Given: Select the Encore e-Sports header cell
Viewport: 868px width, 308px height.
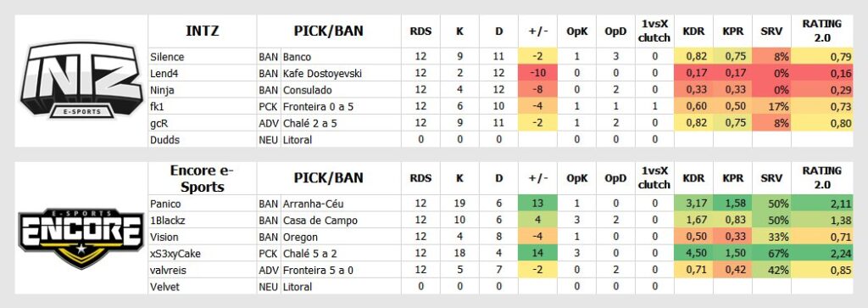Looking at the screenshot, I should [x=202, y=178].
